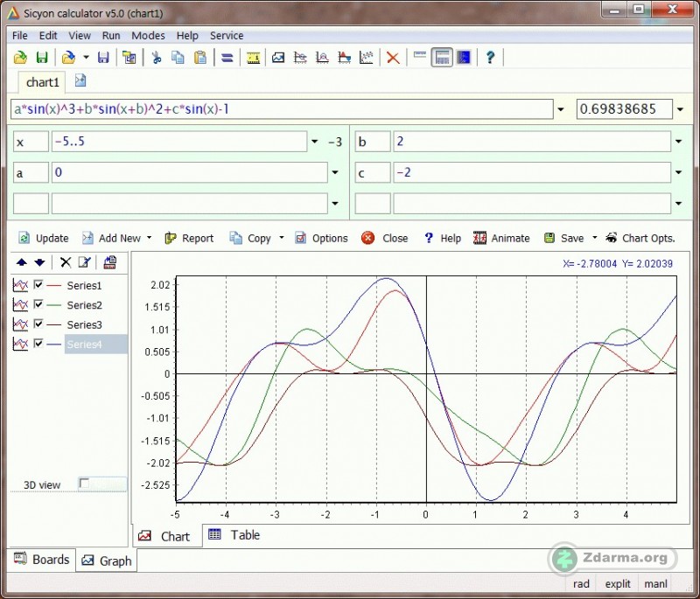Select Series3 in the series list

(x=84, y=324)
